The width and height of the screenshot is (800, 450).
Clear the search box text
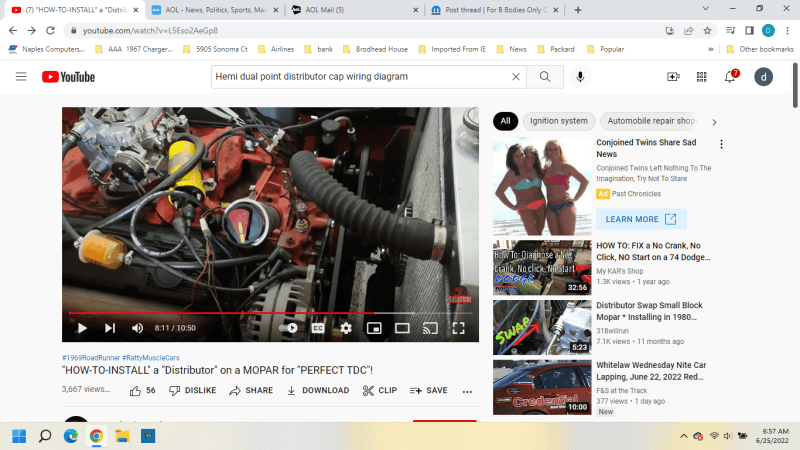pos(516,77)
